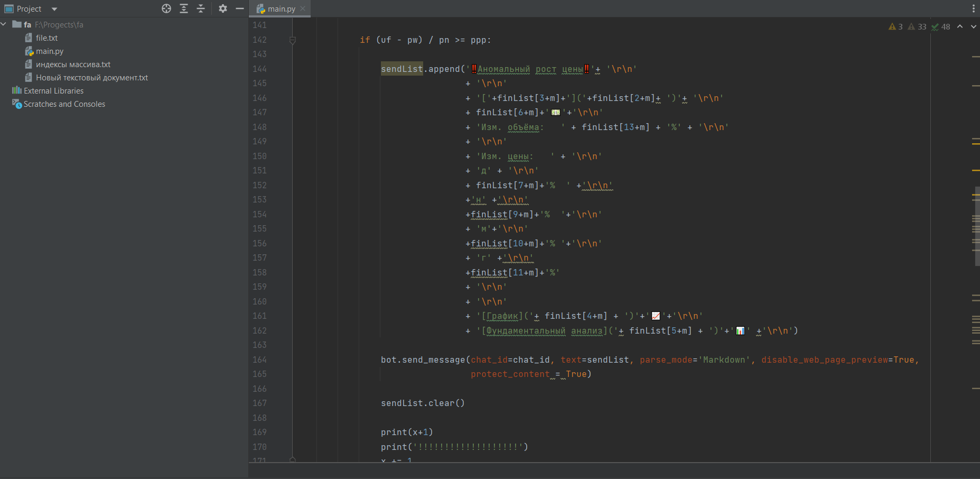Click the main.py Python file icon
This screenshot has width=980, height=479.
coord(29,51)
